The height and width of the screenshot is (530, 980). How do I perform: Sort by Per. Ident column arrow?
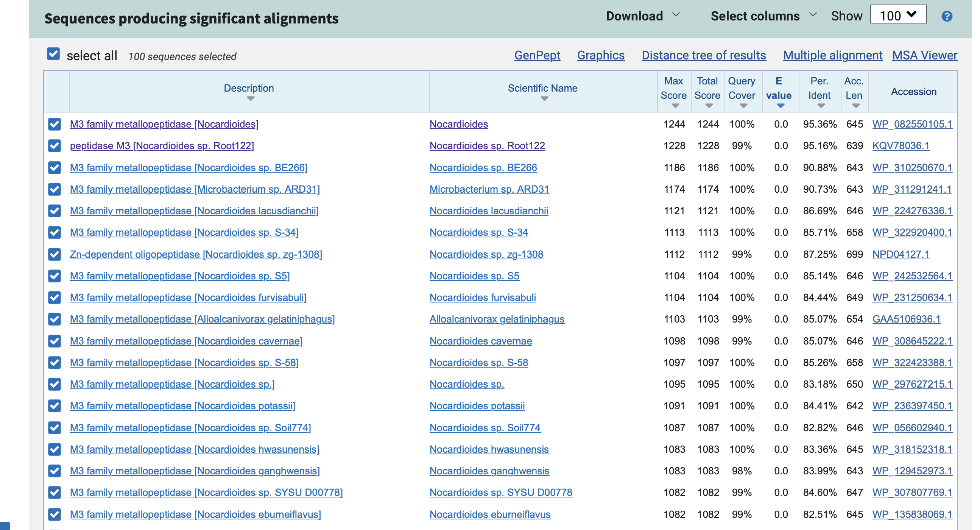821,106
